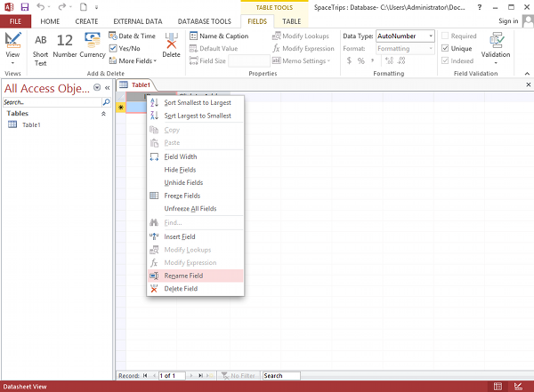Screen dimensions: 534x392
Task: Click the current record number field
Action: [x=172, y=375]
